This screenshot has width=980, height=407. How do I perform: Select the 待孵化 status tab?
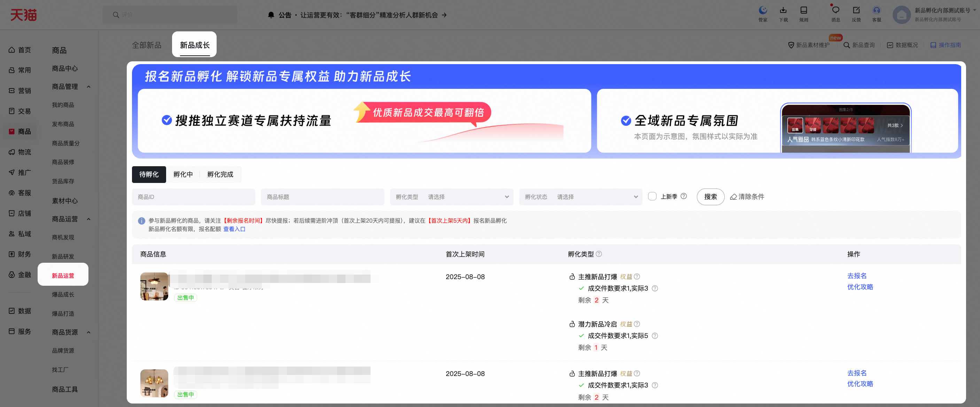(x=149, y=174)
